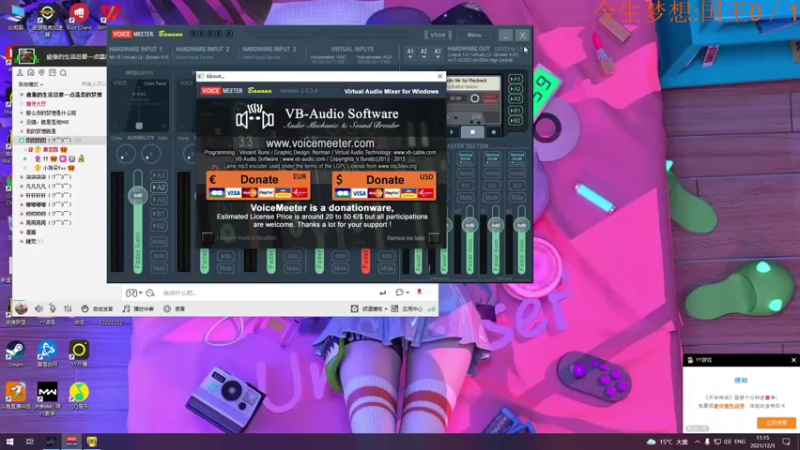
Task: Click the speaker volume icon in YY bottom bar
Action: click(x=39, y=309)
